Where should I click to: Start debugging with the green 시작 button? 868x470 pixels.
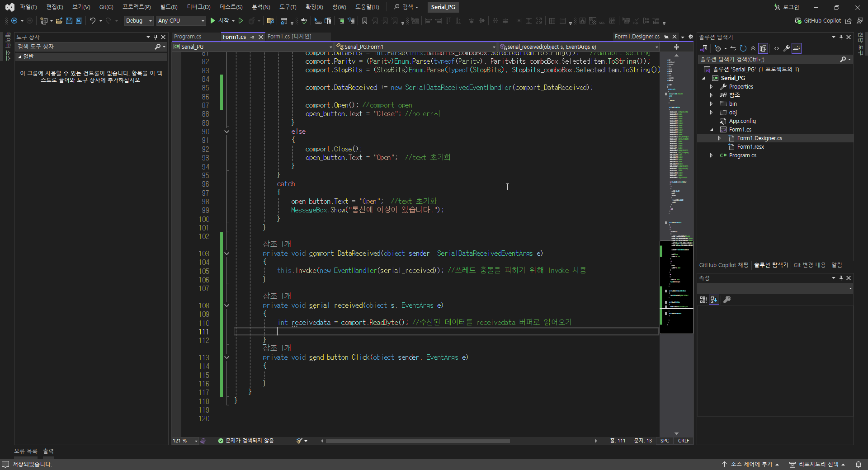click(219, 21)
